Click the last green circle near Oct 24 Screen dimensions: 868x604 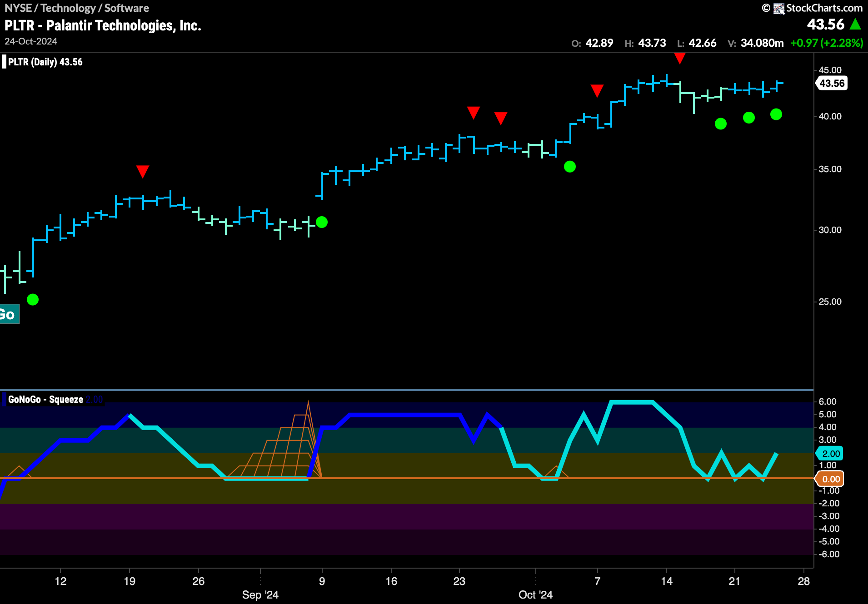[x=776, y=114]
